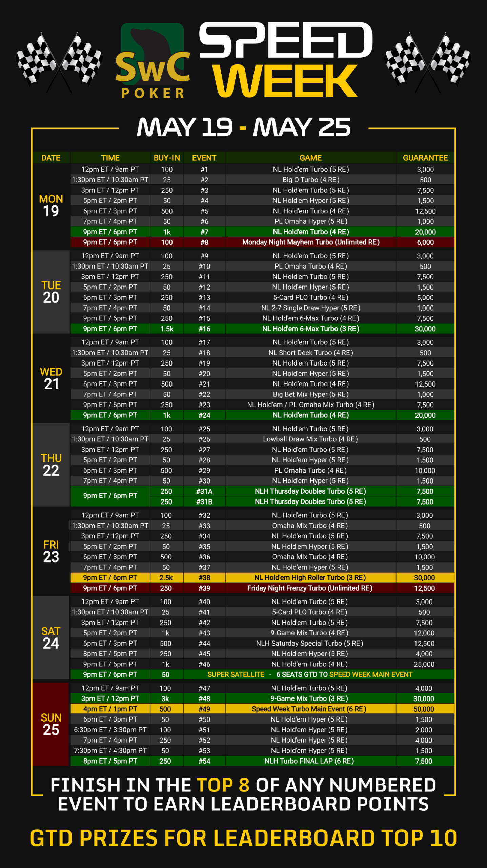Screen dimensions: 487x868
Task: Click 'NLH Saturday Special Turbo (5 RE)'
Action: pyautogui.click(x=310, y=643)
